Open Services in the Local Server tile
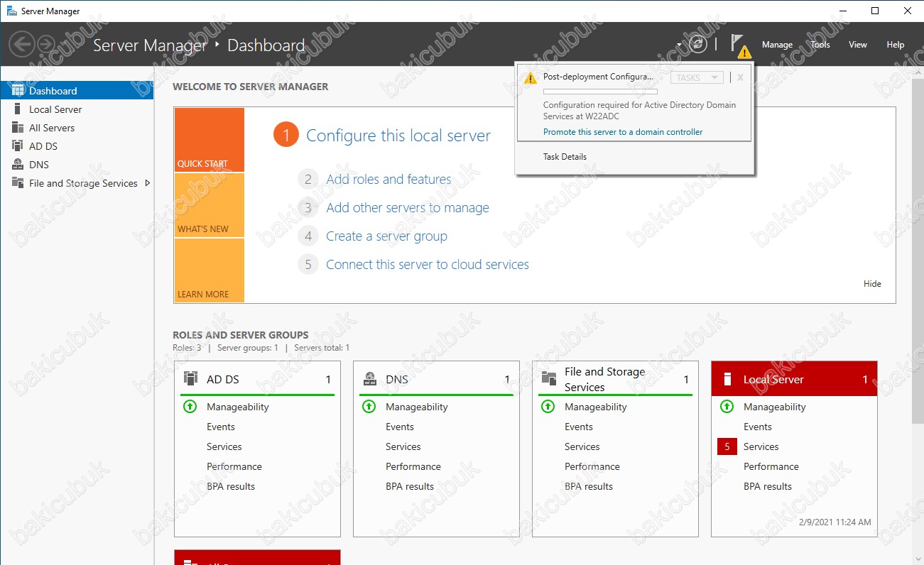Viewport: 924px width, 565px height. tap(761, 446)
